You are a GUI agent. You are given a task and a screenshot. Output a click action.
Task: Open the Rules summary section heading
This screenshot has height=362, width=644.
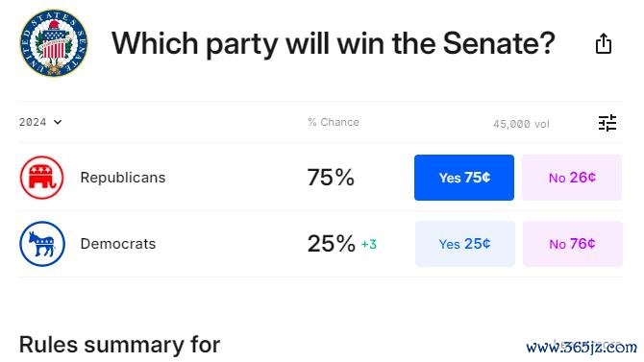coord(119,345)
